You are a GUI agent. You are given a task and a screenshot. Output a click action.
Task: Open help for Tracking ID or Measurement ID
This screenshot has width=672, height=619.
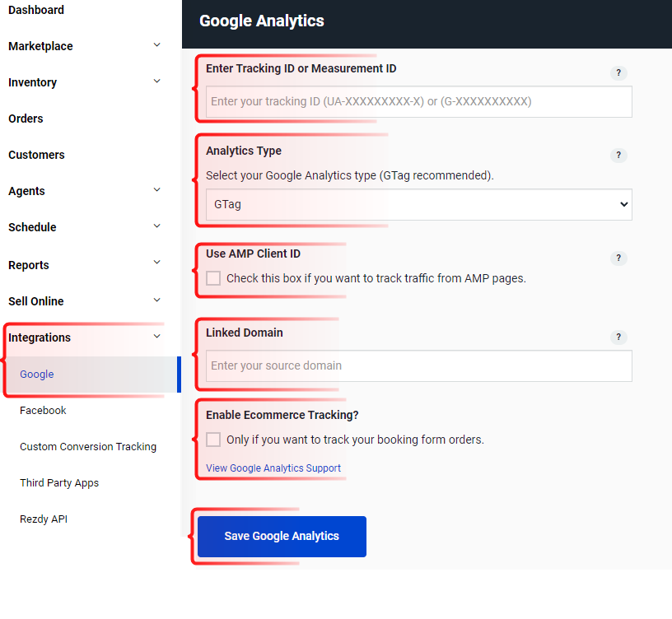pyautogui.click(x=618, y=72)
